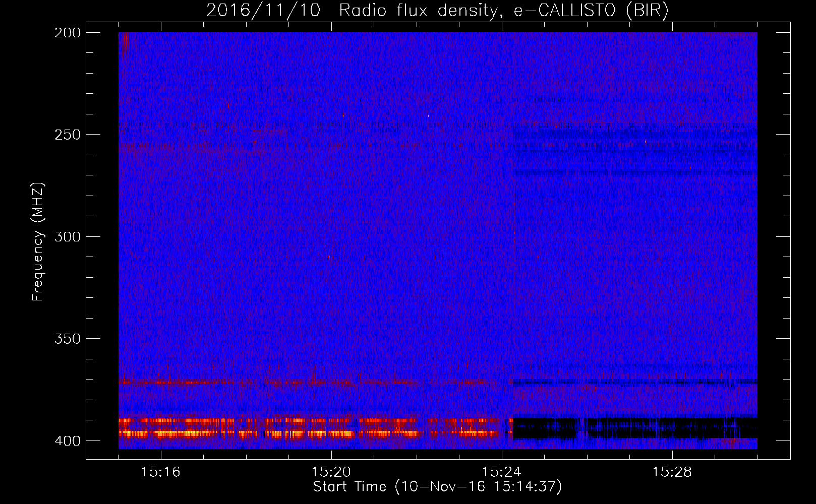Select the y-axis label 'Frequency (MHZ)'

[x=38, y=241]
